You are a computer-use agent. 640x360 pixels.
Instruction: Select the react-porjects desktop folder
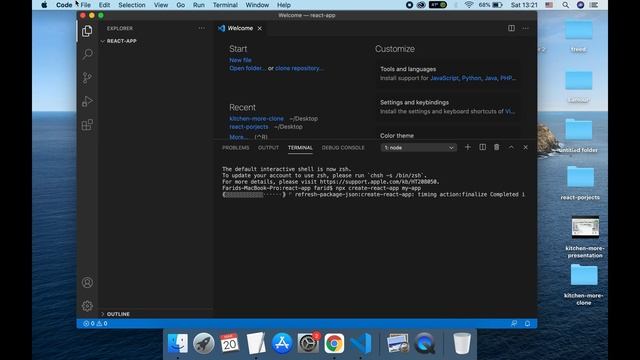coord(580,183)
